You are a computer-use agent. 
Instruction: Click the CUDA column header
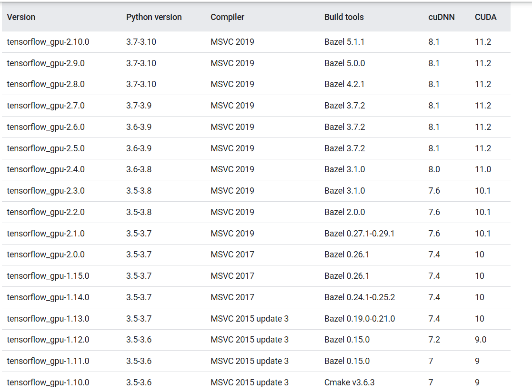click(485, 17)
